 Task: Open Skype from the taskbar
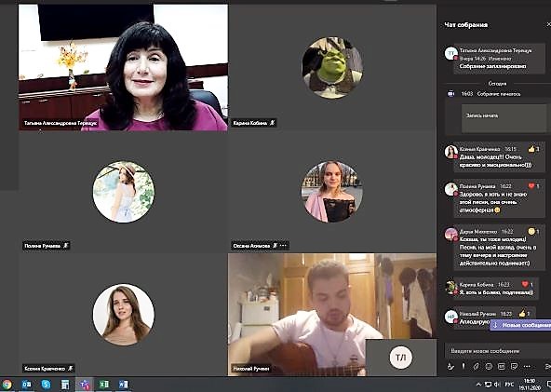[46, 385]
